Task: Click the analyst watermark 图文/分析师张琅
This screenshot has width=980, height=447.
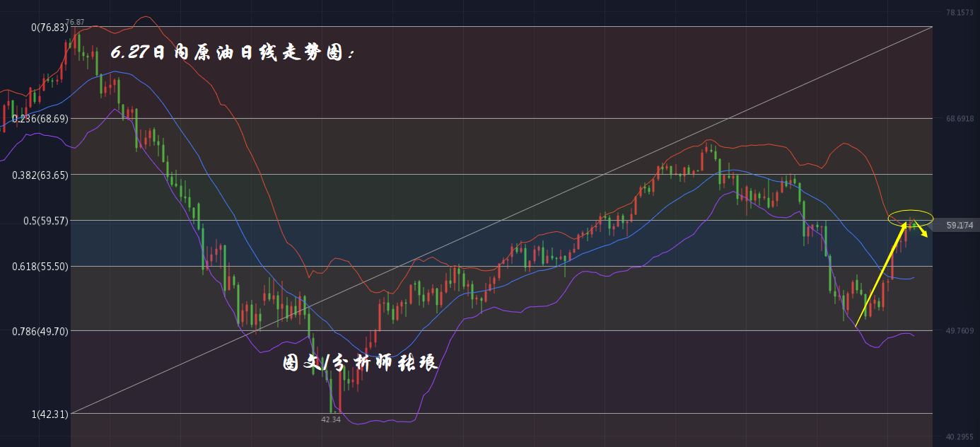Action: click(361, 364)
